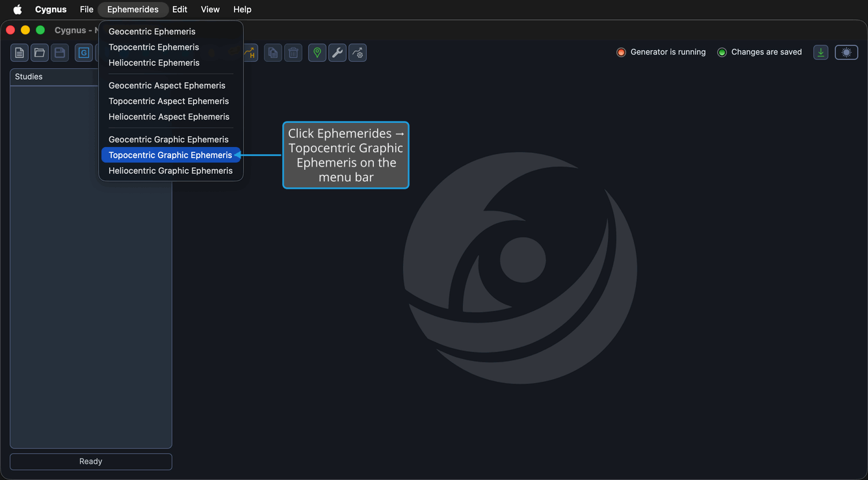Open the Cygnus application menu
Viewport: 868px width, 480px height.
tap(51, 9)
